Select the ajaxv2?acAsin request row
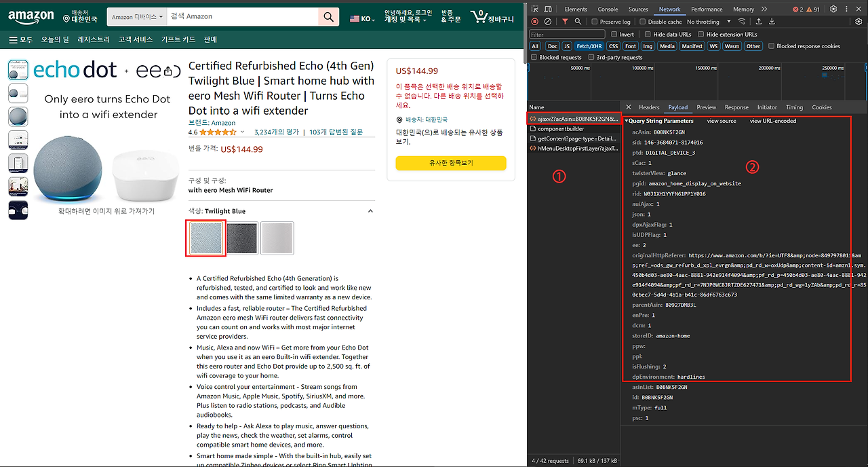The height and width of the screenshot is (467, 868). (x=574, y=119)
